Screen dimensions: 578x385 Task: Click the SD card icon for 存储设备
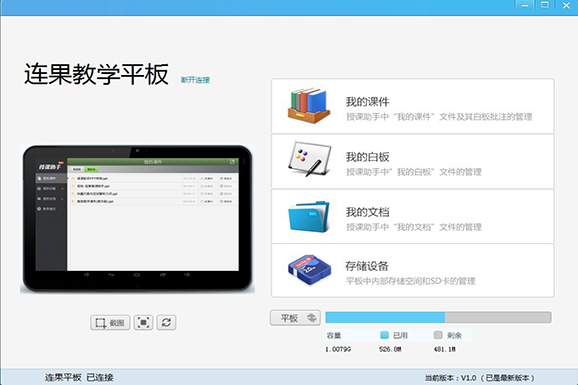coord(309,270)
